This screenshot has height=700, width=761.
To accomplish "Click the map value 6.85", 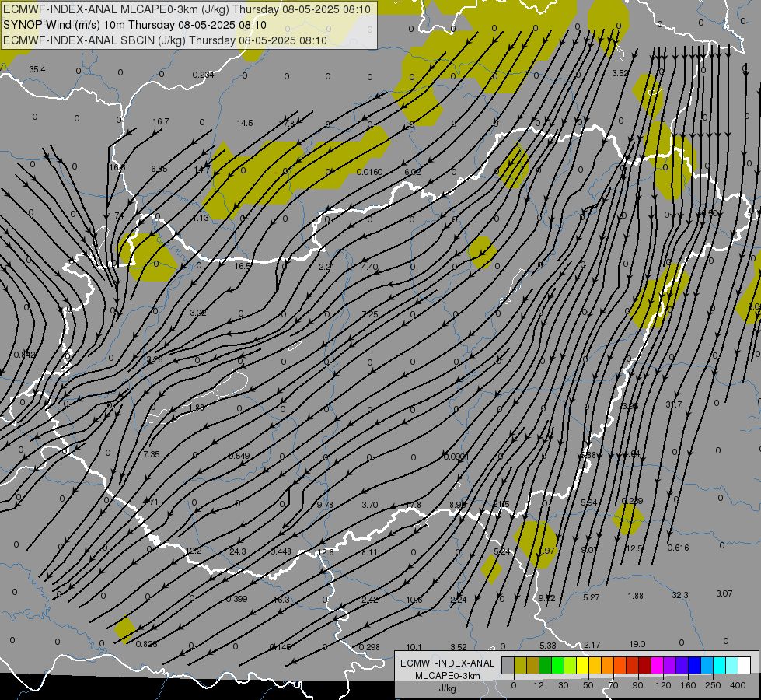I will click(159, 169).
